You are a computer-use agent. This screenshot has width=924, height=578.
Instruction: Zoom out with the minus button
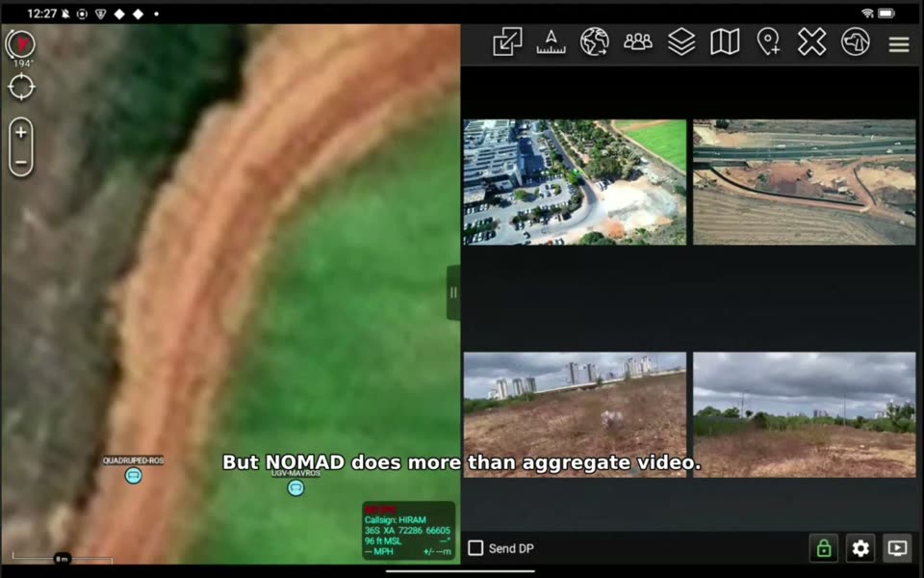tap(20, 162)
